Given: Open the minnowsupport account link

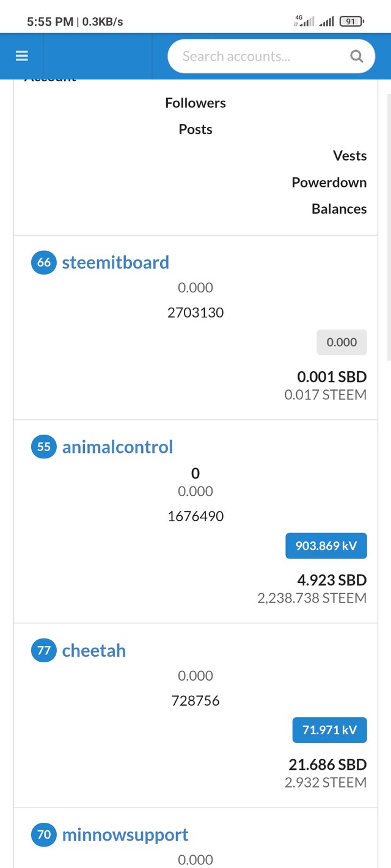Looking at the screenshot, I should click(125, 834).
